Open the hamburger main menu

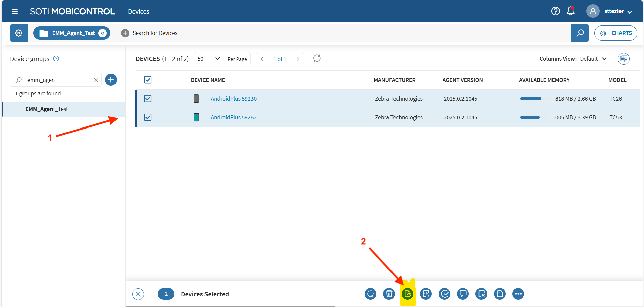pyautogui.click(x=15, y=11)
